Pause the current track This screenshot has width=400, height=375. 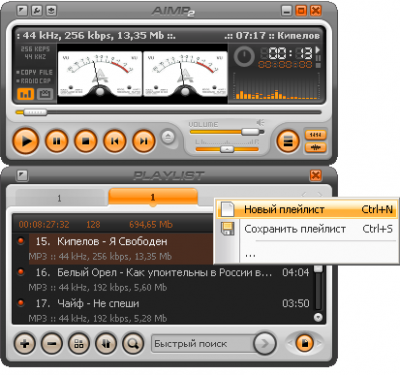point(57,141)
